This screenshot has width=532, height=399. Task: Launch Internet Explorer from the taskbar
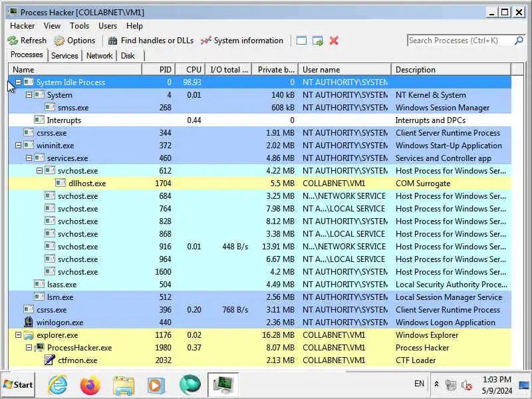(58, 385)
